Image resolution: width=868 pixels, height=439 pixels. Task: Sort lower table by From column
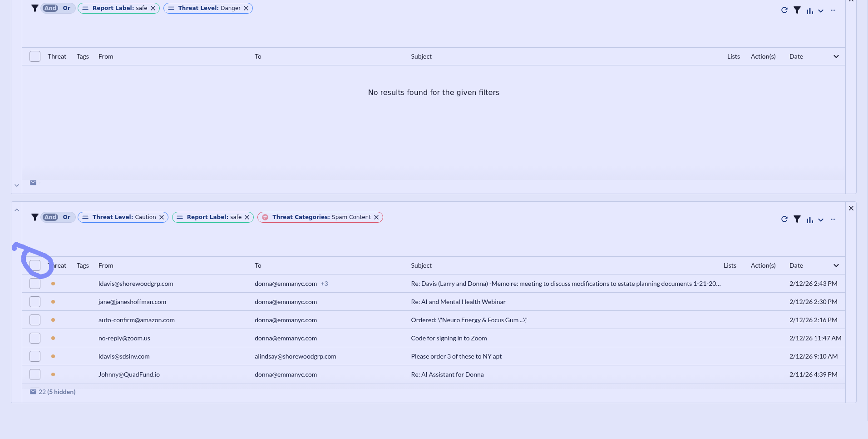pyautogui.click(x=106, y=265)
